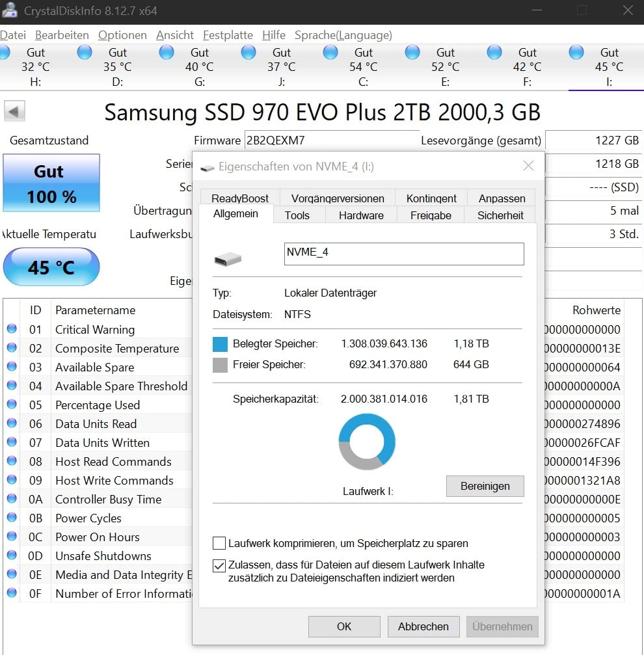The height and width of the screenshot is (655, 644).
Task: Click 'Speicherkapazität:' label in dialog
Action: pyautogui.click(x=276, y=399)
